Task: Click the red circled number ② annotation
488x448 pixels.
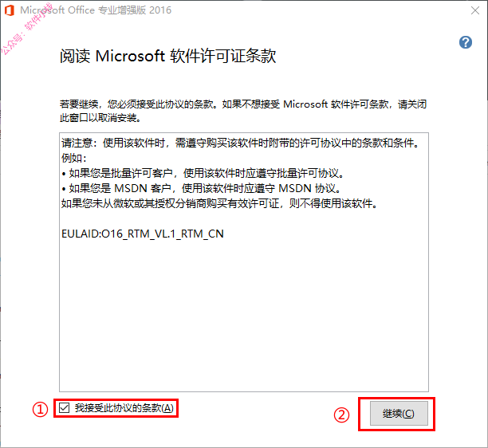Action: click(341, 415)
